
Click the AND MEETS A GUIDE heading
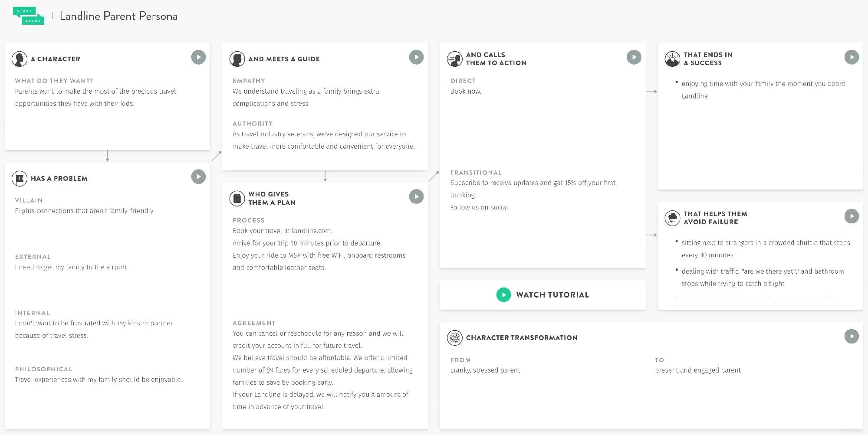coord(284,59)
